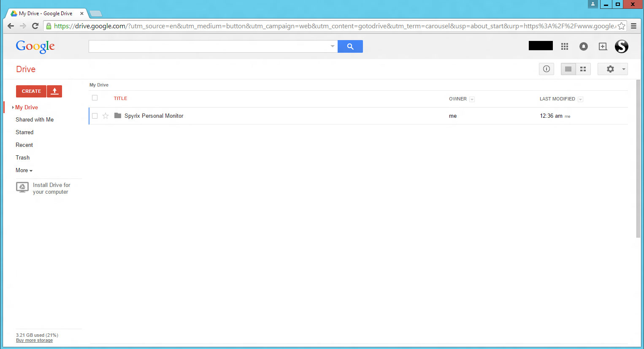644x349 pixels.
Task: View Google notifications bell
Action: pyautogui.click(x=584, y=46)
